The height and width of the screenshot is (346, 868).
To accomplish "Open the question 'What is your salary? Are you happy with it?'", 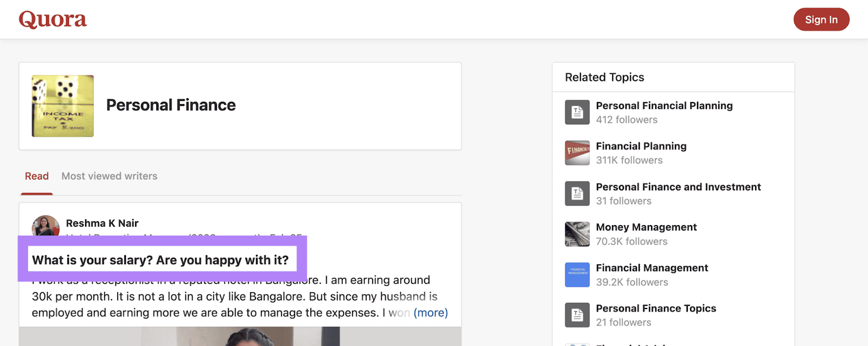I will (160, 260).
